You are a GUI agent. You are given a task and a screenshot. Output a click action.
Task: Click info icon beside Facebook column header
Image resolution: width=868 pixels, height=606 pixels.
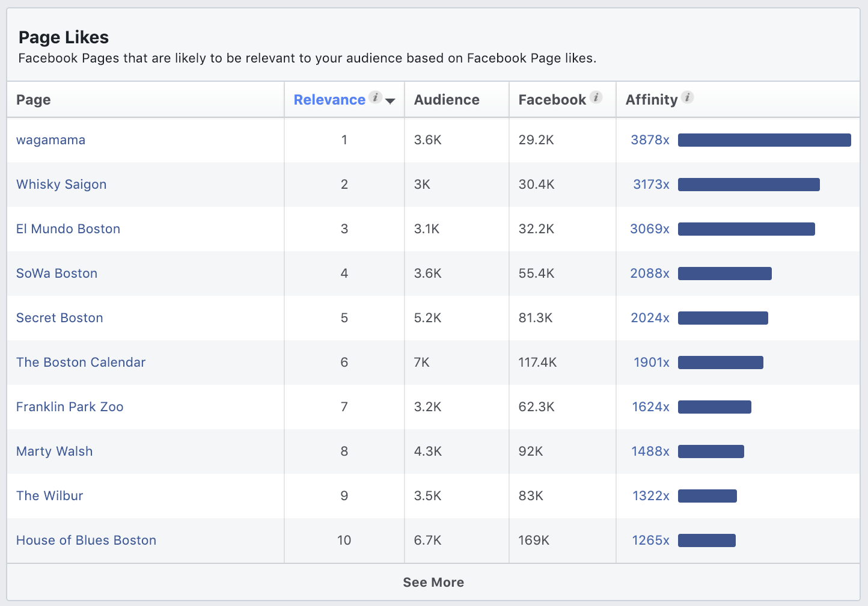[596, 97]
